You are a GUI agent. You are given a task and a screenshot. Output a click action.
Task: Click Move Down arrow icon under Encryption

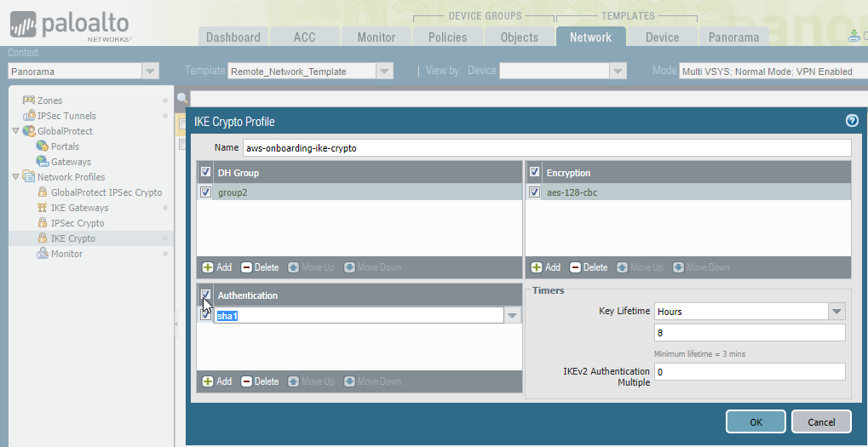click(678, 267)
